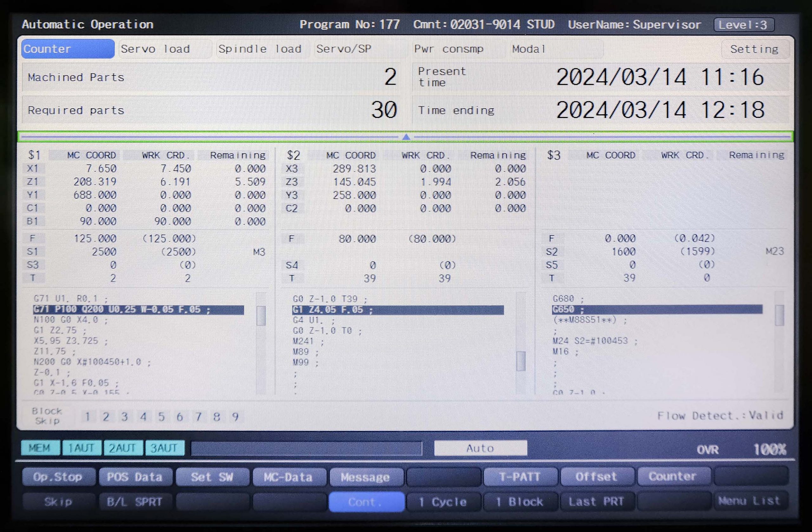Open the Spindle load tab
This screenshot has width=812, height=532.
point(260,49)
